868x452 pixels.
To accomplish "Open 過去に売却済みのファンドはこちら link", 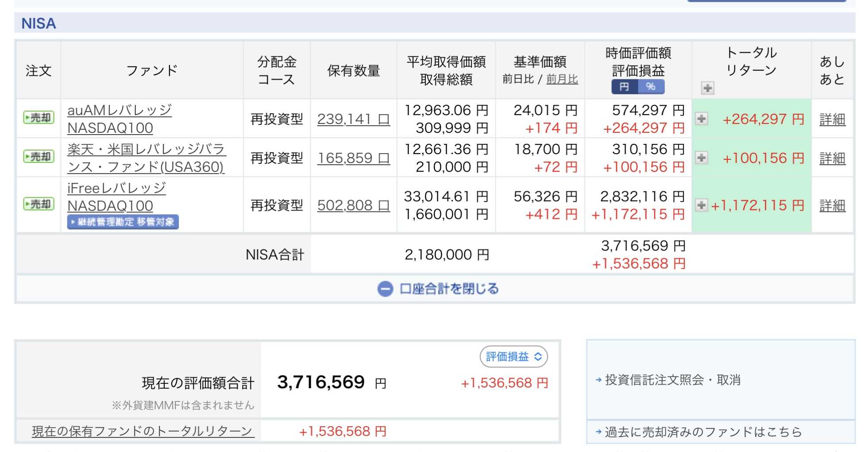I will 703,432.
